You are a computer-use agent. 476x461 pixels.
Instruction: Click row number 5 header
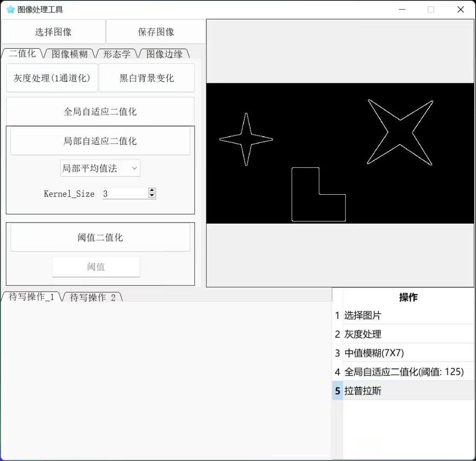337,391
